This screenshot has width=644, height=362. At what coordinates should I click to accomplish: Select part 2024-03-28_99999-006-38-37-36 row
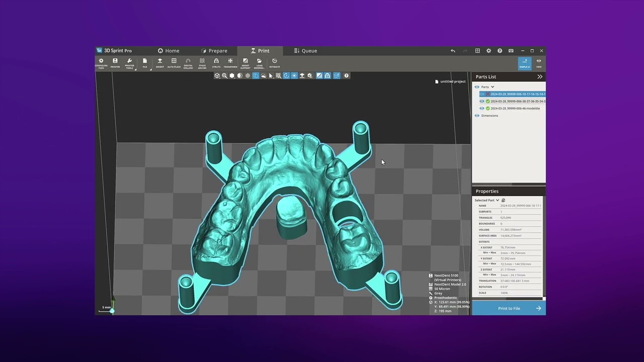(513, 101)
